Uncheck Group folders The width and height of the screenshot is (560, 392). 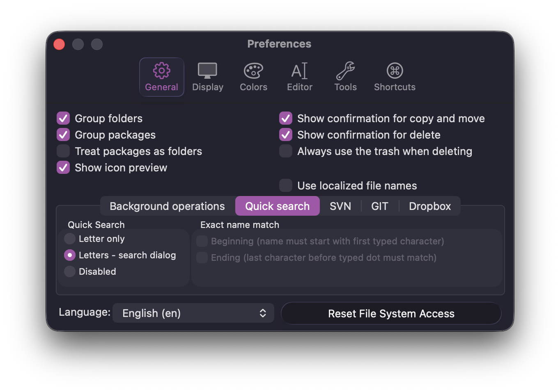coord(63,118)
